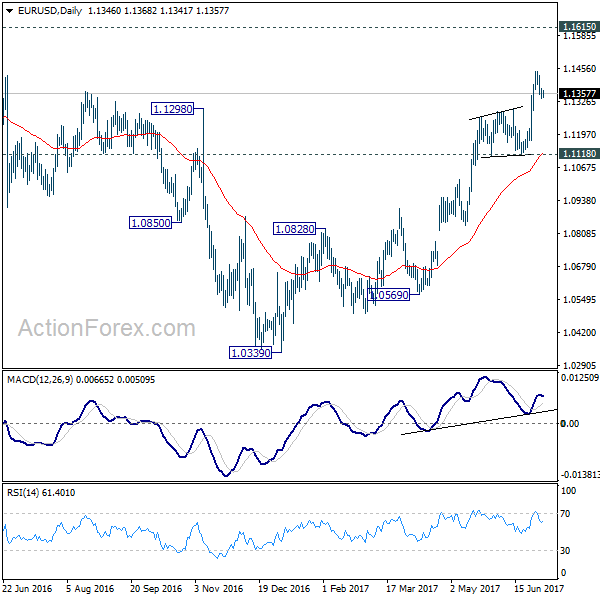
Task: Click the 1.15855 price axis value
Action: 579,36
